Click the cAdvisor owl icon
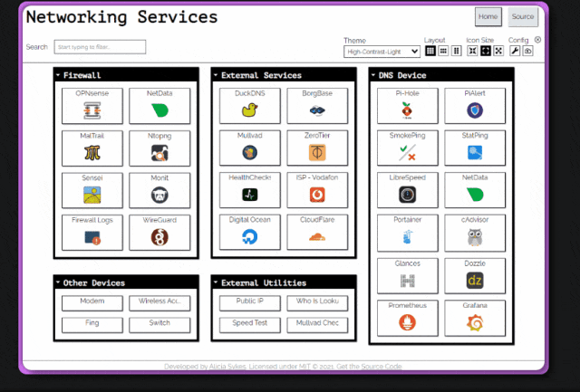 point(475,237)
